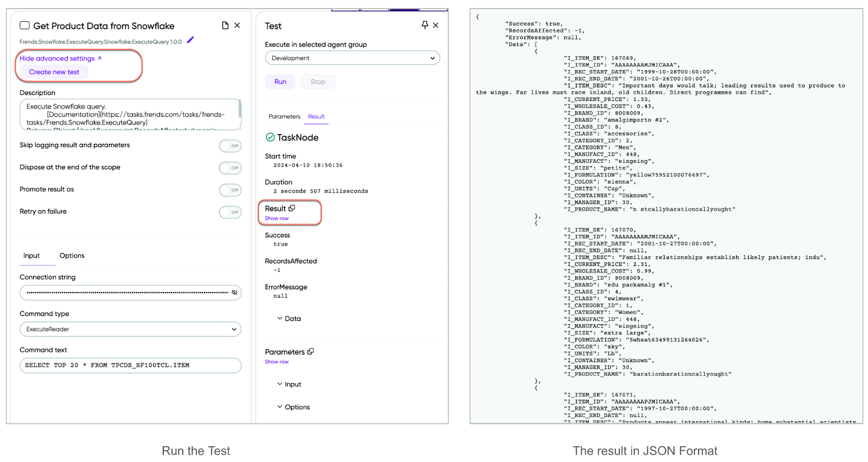Click the Command text SELECT query field
This screenshot has width=868, height=462.
click(x=131, y=365)
